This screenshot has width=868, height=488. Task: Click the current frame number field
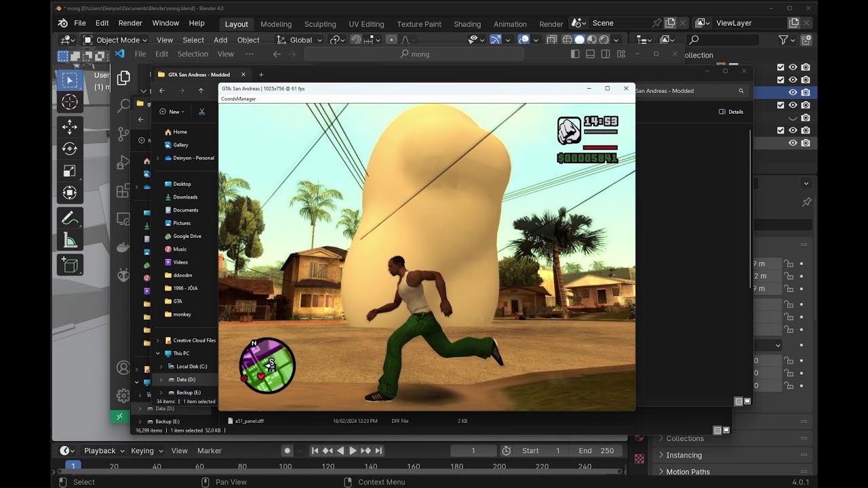point(473,451)
